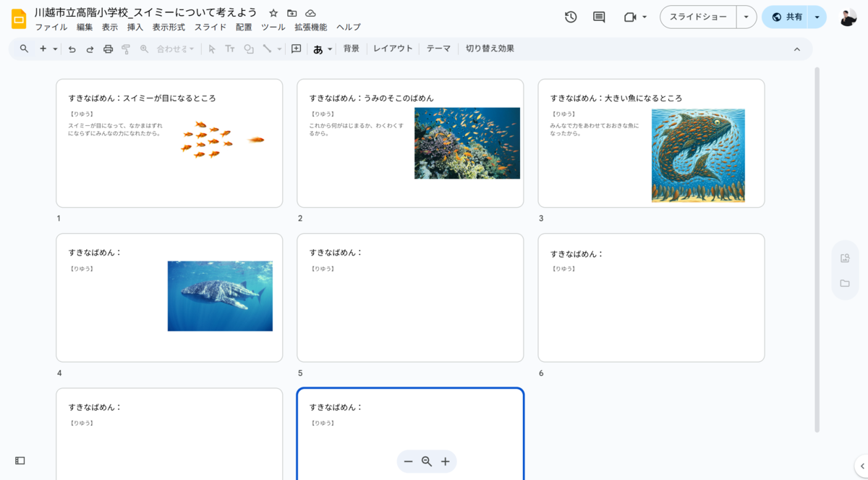868x480 pixels.
Task: Click the presentation title to rename
Action: pos(145,12)
